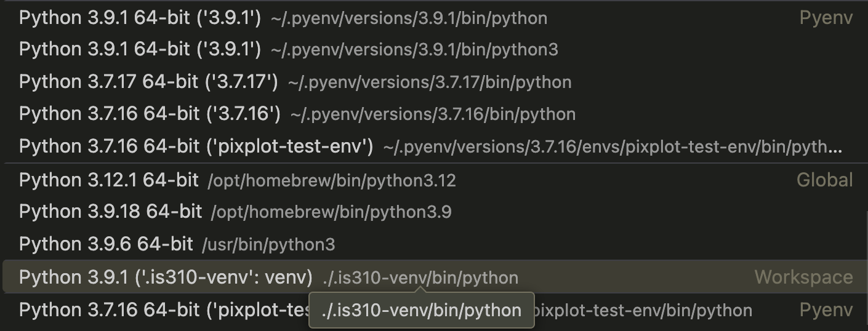Choose the Python 3.9.1 '.is310-venv' venv interpreter
The image size is (868, 331).
166,277
